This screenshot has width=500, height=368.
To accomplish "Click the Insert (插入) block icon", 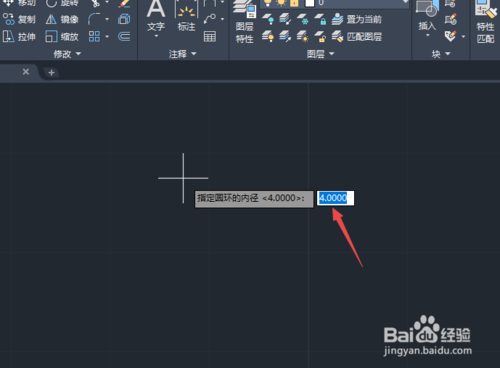I will (427, 15).
